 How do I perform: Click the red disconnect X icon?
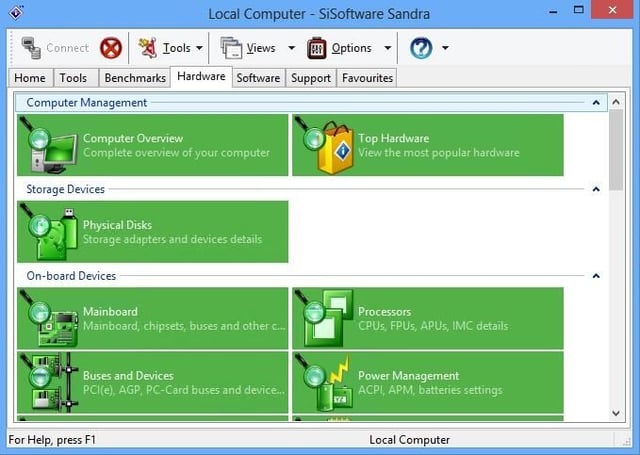coord(111,48)
